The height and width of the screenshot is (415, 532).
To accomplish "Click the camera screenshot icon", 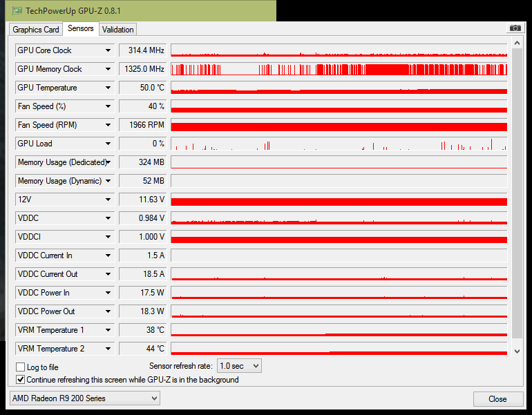I will point(515,28).
